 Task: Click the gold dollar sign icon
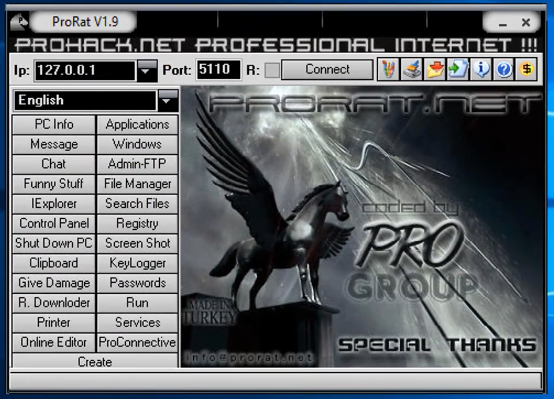coord(526,69)
